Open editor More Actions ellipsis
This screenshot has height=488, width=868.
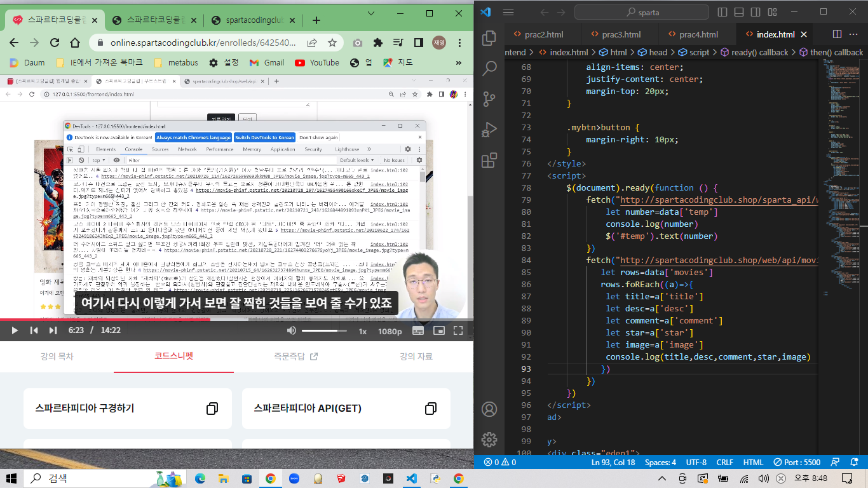pos(855,34)
